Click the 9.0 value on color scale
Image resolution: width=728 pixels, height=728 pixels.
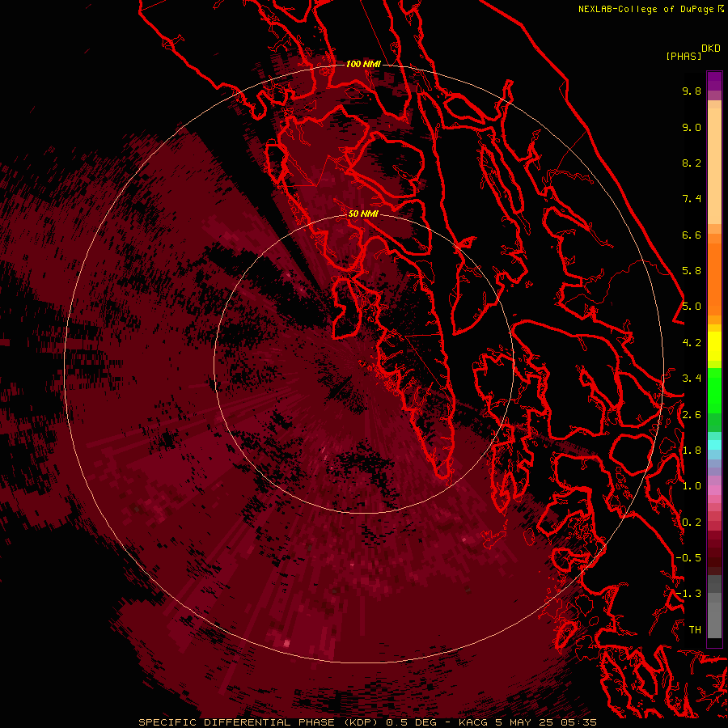[x=692, y=127]
